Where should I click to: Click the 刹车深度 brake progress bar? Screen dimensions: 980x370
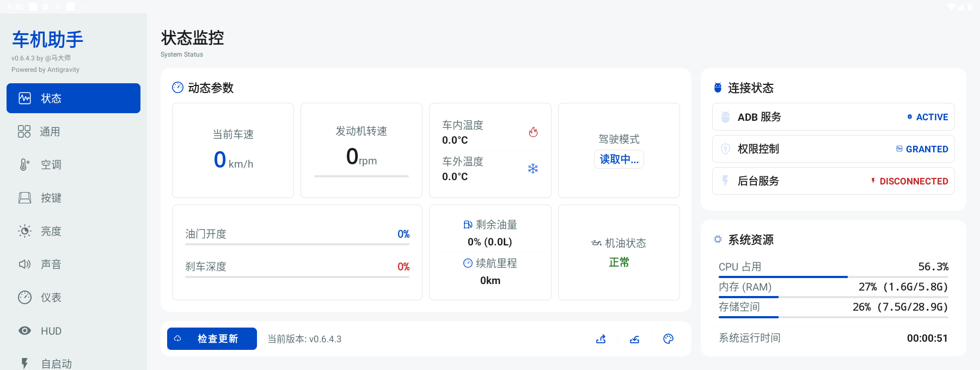coord(297,277)
